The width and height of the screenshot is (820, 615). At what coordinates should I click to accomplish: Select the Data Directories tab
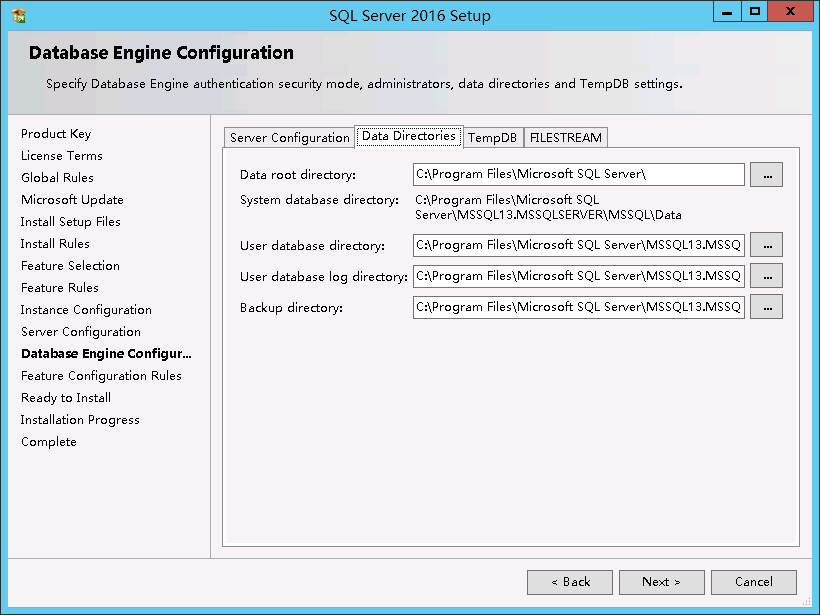(x=409, y=136)
